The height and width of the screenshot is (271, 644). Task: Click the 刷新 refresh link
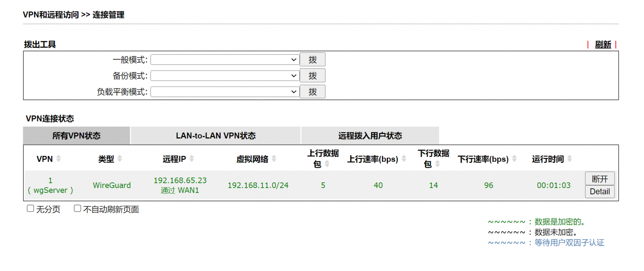603,45
